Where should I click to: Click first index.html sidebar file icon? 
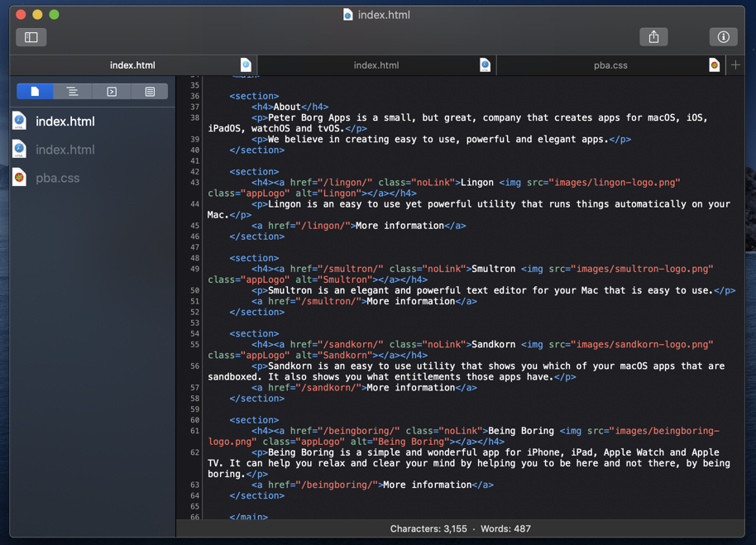coord(19,121)
